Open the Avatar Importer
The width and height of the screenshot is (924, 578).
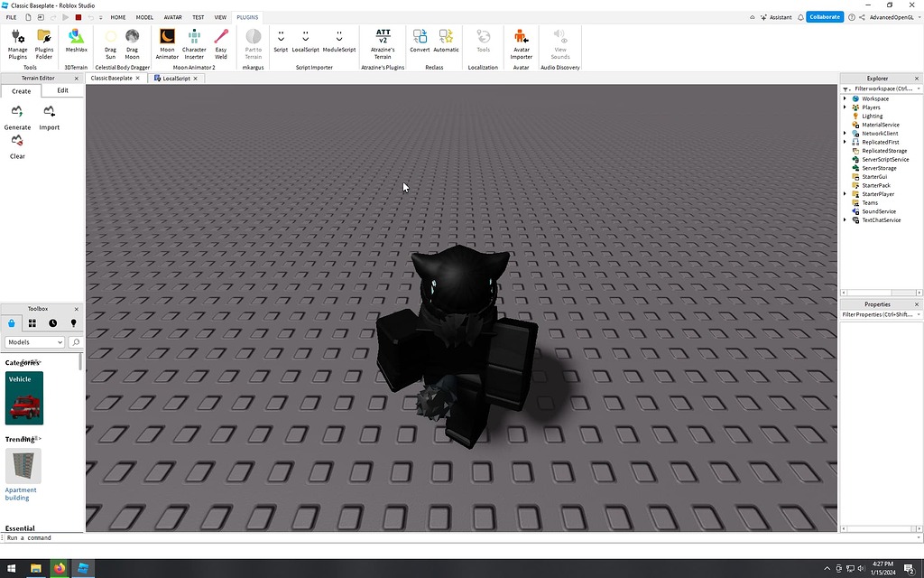pyautogui.click(x=521, y=41)
